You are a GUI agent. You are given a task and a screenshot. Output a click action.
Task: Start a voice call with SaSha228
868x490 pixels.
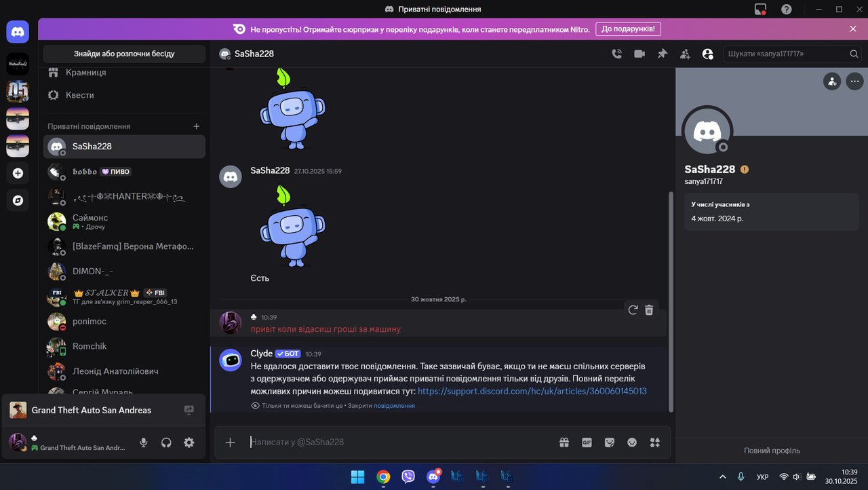(x=616, y=54)
